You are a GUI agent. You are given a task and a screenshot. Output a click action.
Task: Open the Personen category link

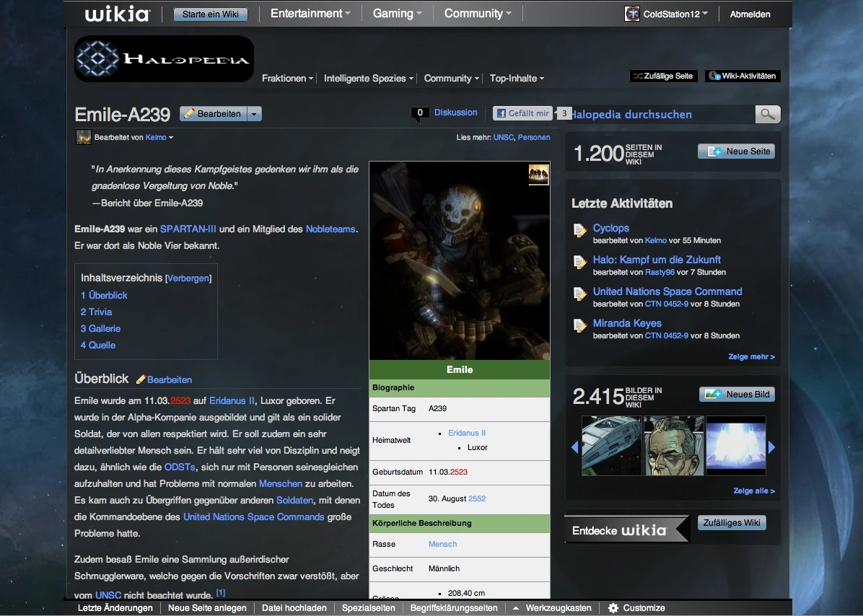[534, 138]
